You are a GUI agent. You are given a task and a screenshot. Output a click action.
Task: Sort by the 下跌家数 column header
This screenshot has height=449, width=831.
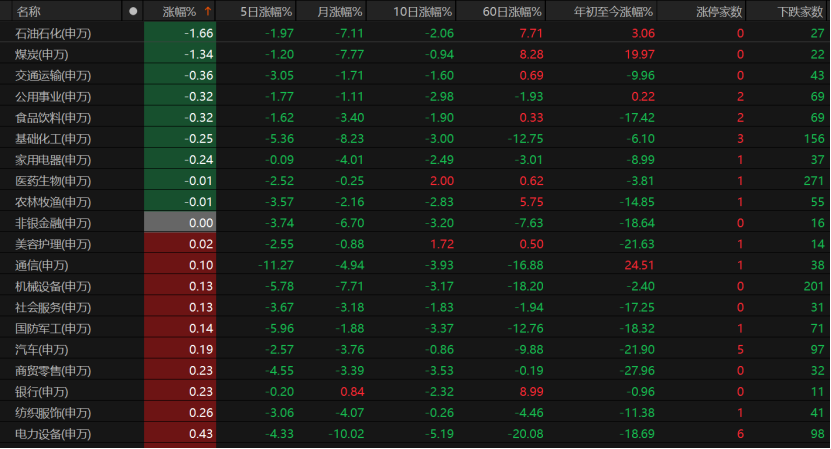800,12
